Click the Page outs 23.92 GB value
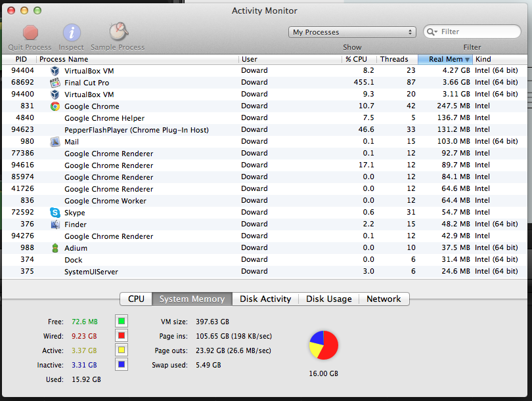532x401 pixels. [233, 351]
